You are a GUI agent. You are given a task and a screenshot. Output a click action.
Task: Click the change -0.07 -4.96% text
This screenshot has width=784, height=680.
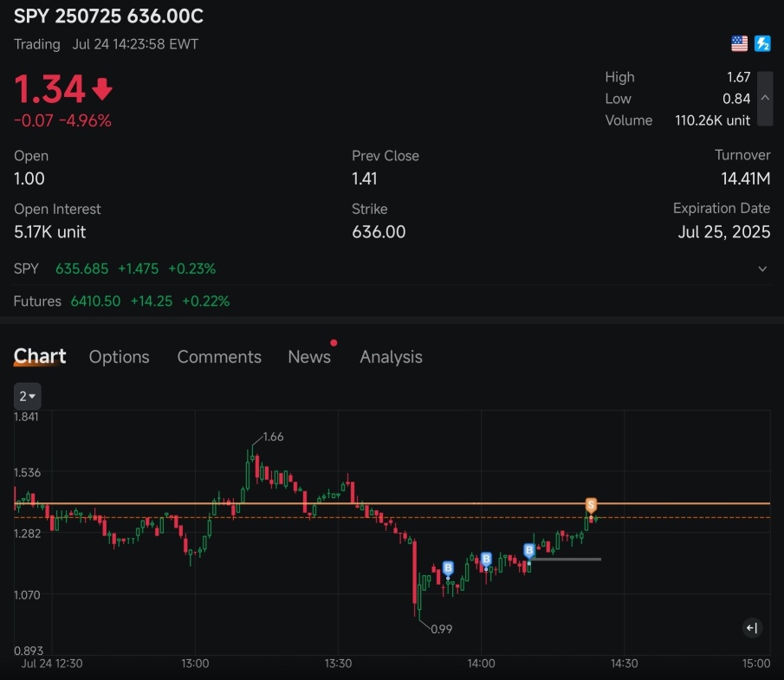pyautogui.click(x=62, y=120)
